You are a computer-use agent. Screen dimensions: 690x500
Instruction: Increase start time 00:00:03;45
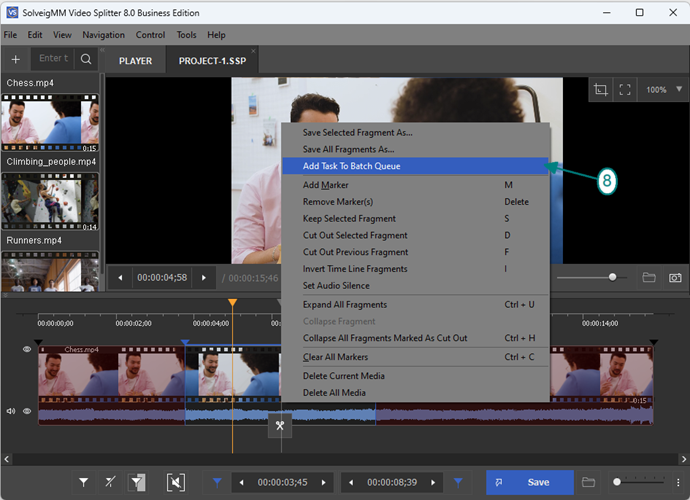click(324, 482)
